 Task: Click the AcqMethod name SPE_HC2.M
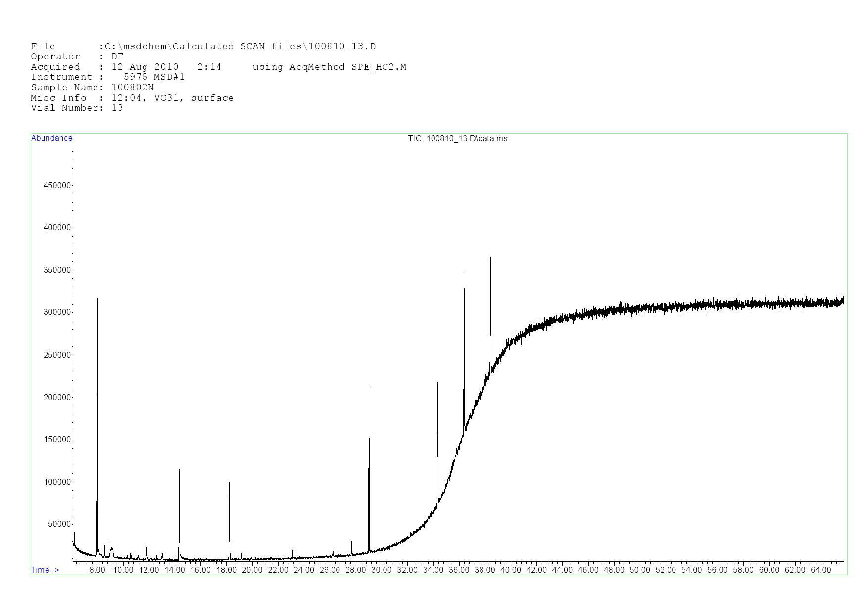point(379,67)
